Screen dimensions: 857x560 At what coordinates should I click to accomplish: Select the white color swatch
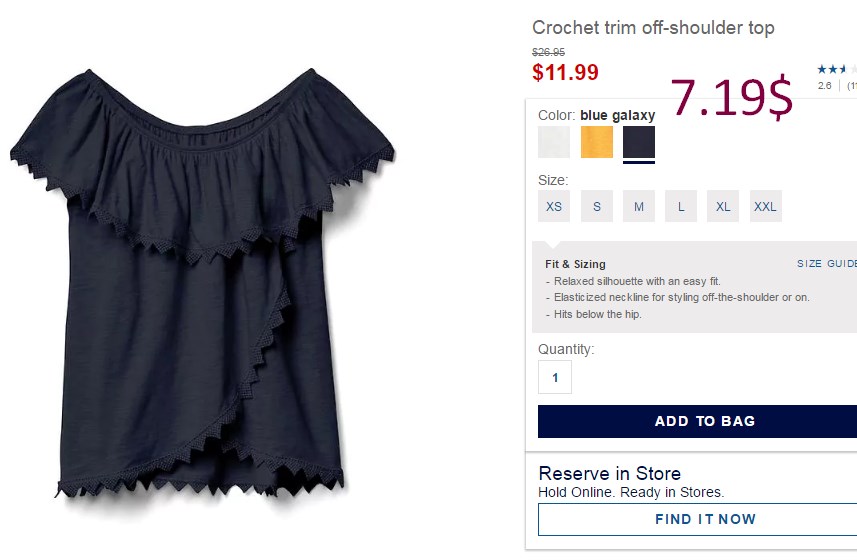554,142
